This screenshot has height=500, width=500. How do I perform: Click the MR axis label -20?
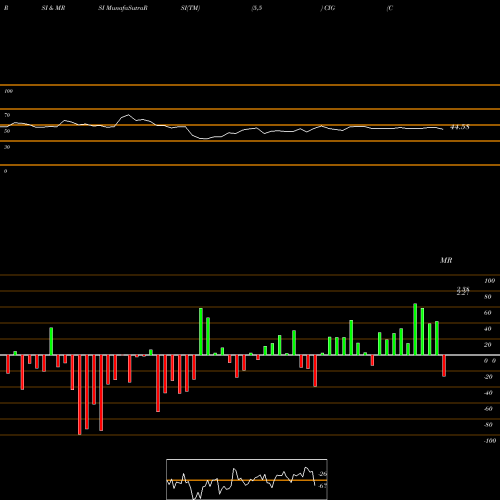pos(488,377)
